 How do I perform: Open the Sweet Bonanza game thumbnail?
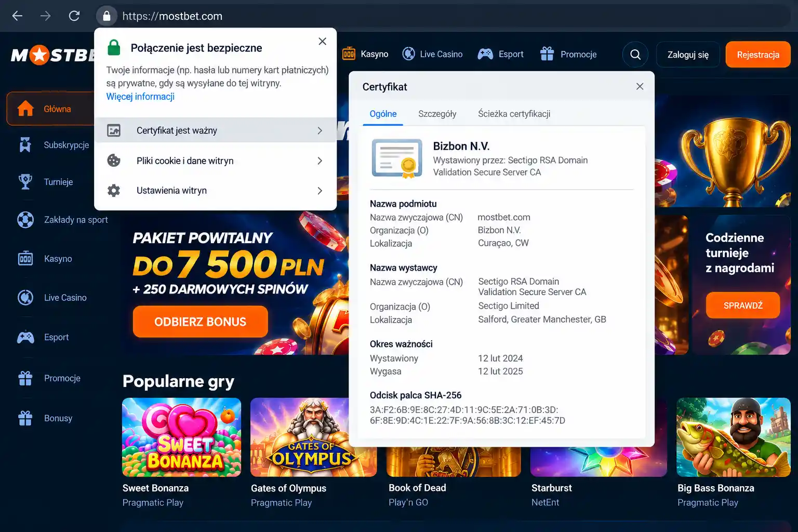click(181, 437)
